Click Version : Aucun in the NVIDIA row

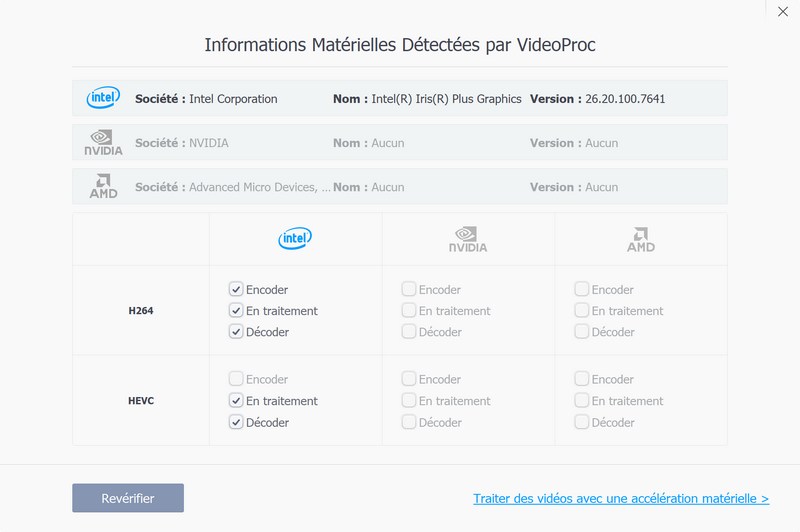574,143
